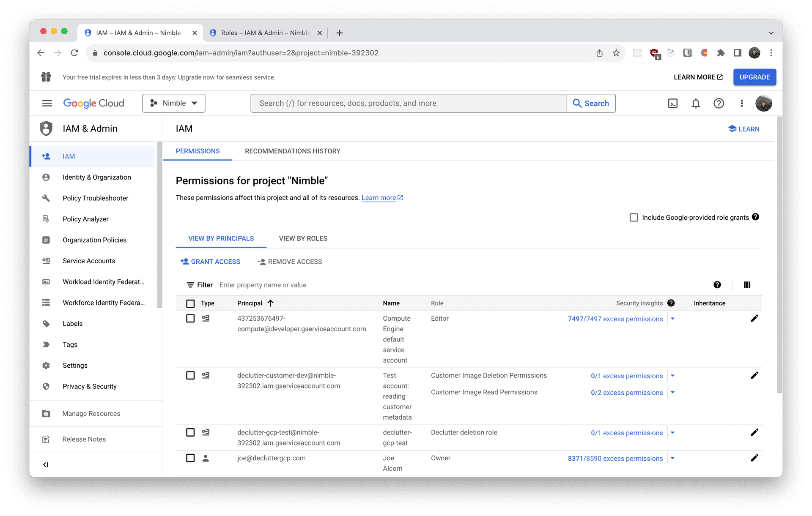Expand dropdown arrow next to 0/1 Customer Image Deletion

pos(672,376)
